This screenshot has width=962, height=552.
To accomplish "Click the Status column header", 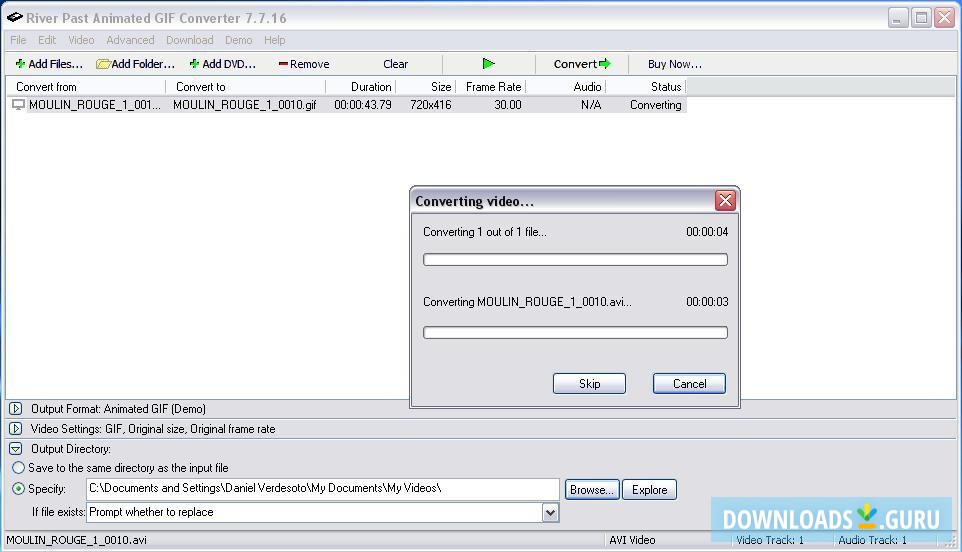I will 645,86.
